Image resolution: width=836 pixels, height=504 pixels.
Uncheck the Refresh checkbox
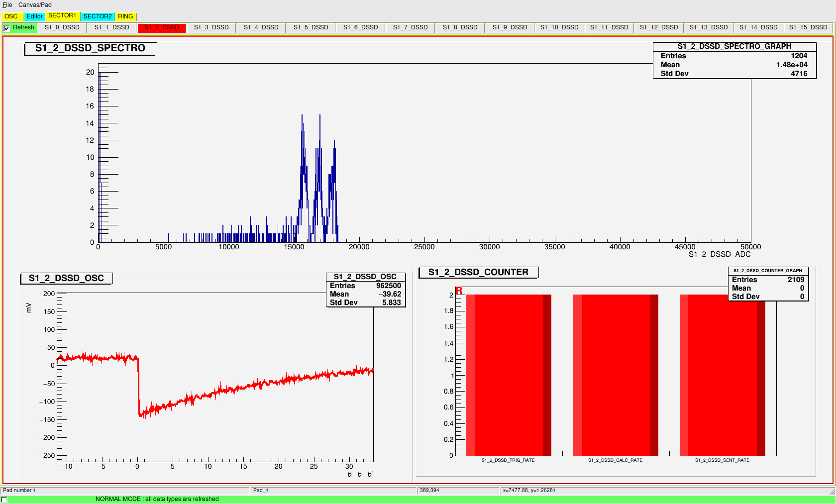tap(6, 28)
